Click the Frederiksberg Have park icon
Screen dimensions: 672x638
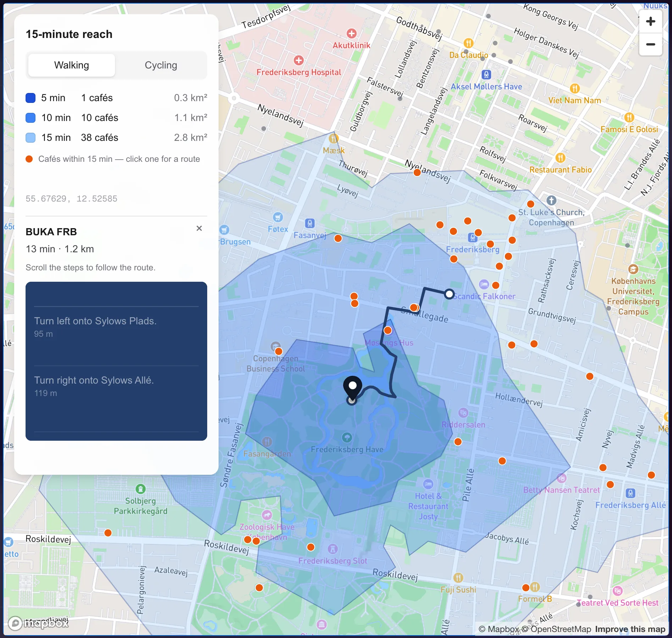pos(347,437)
